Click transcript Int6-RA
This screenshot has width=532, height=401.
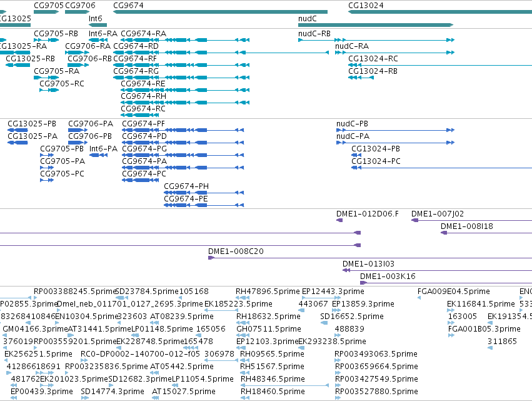coord(103,34)
